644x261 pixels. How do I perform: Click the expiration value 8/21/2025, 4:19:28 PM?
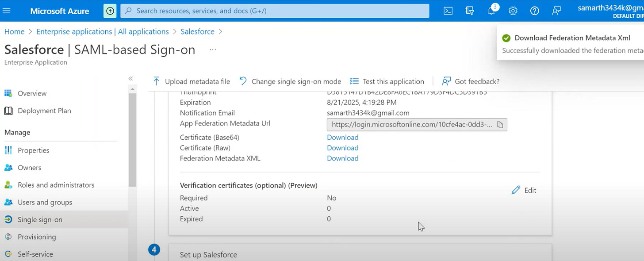[x=362, y=103]
